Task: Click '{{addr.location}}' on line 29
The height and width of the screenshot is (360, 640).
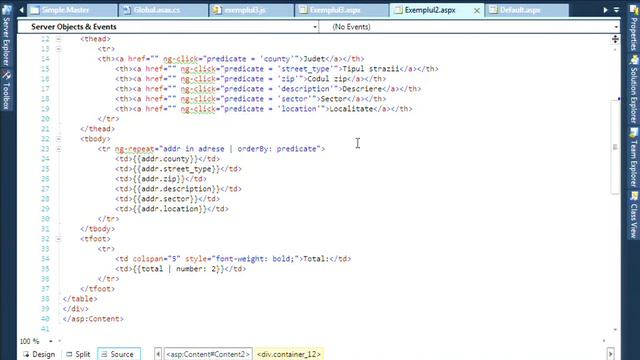Action: click(170, 209)
